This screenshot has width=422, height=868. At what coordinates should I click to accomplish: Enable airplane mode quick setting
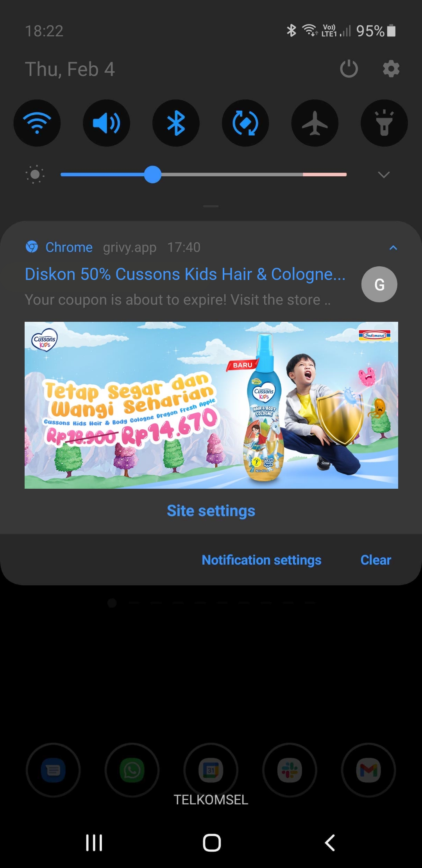point(315,123)
